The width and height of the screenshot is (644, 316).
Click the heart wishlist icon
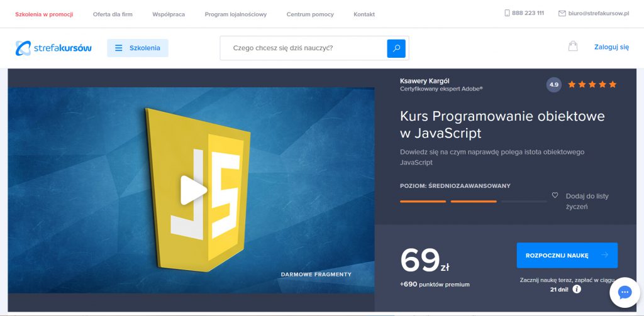tap(555, 195)
